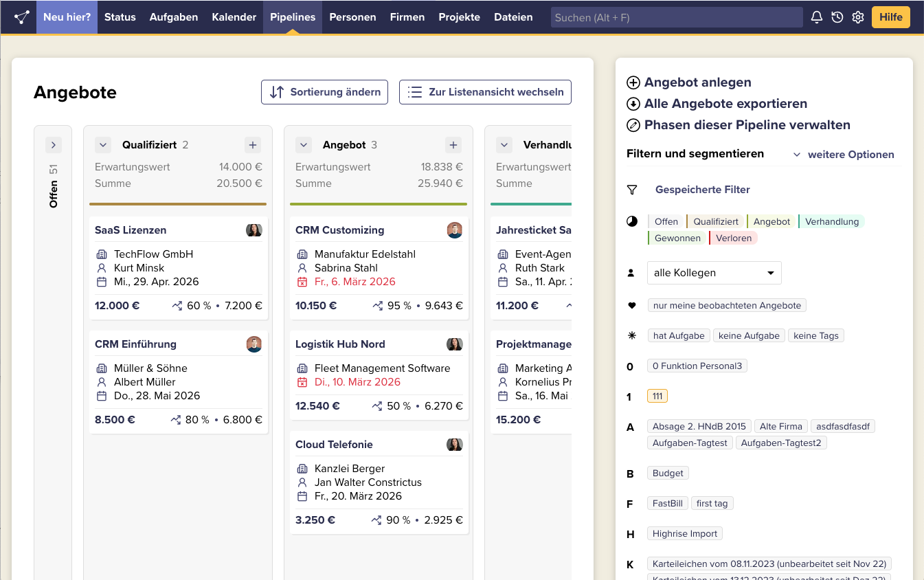Expand the collapsed Offen column
This screenshot has width=924, height=580.
click(53, 144)
